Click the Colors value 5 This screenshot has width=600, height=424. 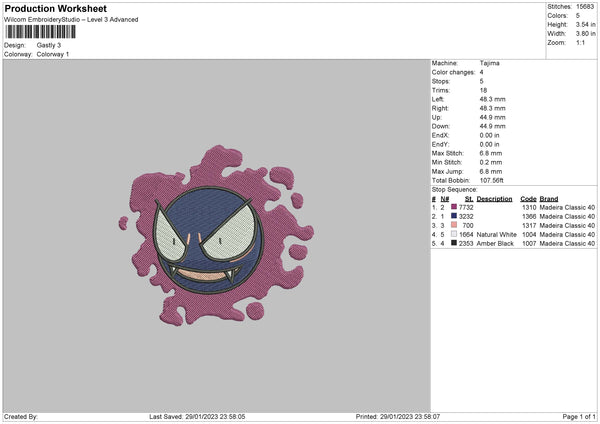click(578, 16)
